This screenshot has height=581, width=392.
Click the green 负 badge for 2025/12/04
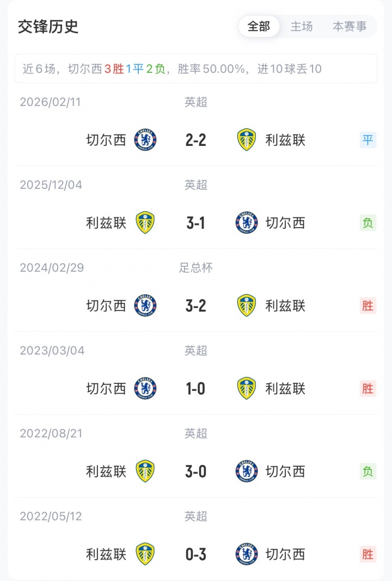368,223
